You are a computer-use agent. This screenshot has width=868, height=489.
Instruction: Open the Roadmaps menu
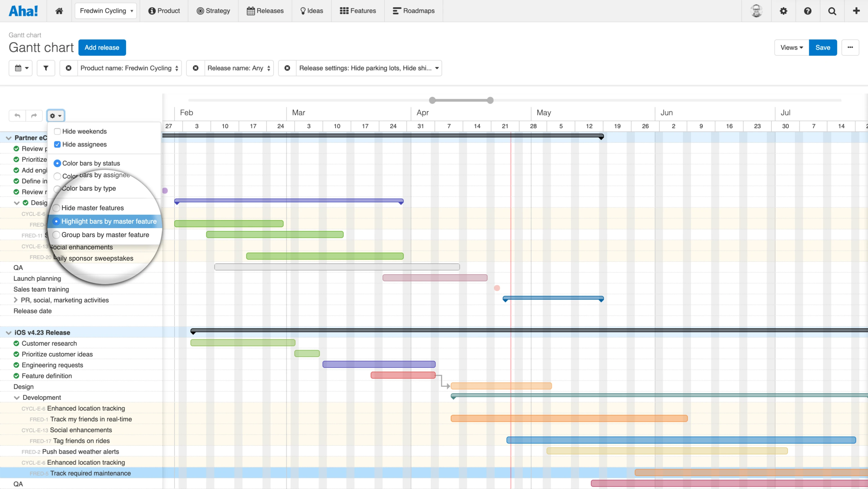pos(413,11)
